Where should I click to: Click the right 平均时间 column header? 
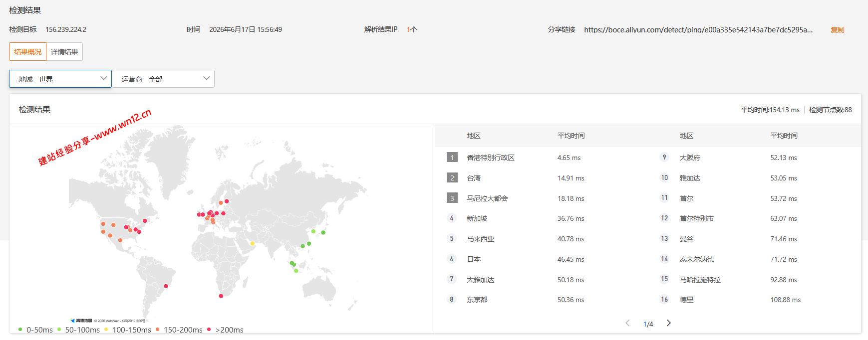tap(784, 136)
